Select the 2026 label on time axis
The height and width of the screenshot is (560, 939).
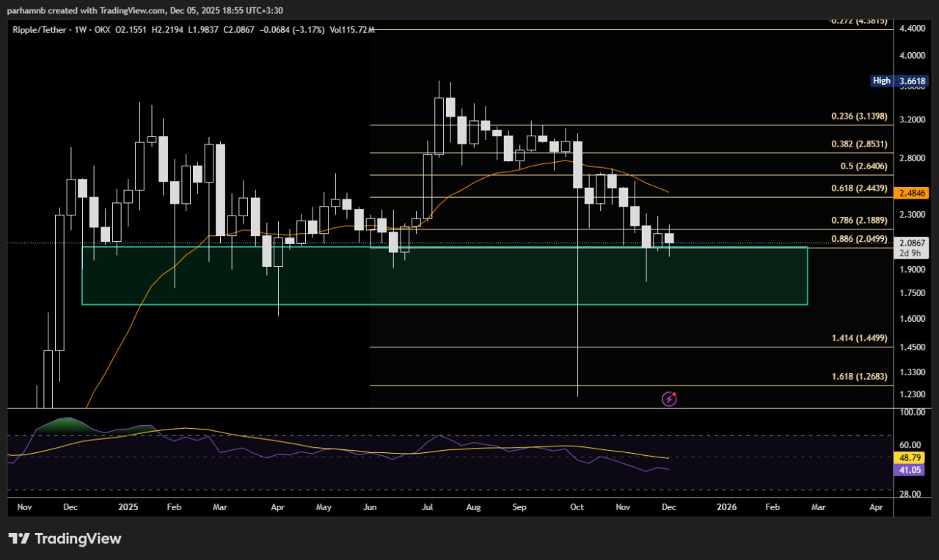tap(726, 506)
